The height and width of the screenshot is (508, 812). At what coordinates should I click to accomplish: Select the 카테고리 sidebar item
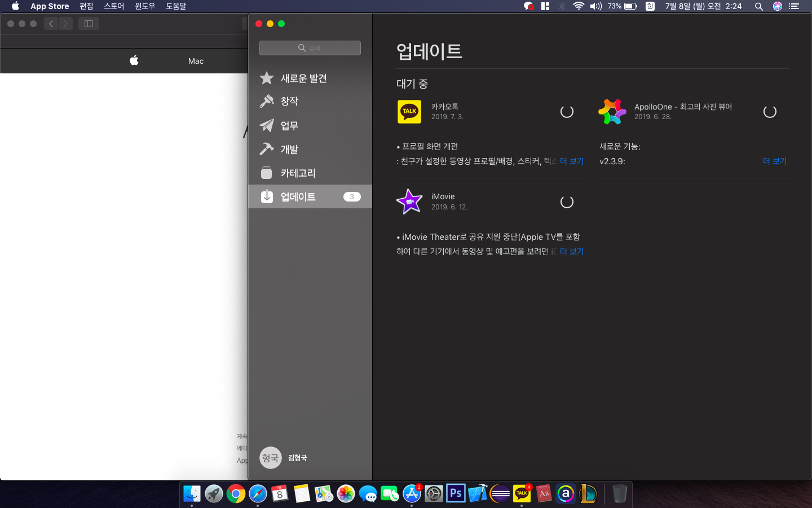pos(298,173)
